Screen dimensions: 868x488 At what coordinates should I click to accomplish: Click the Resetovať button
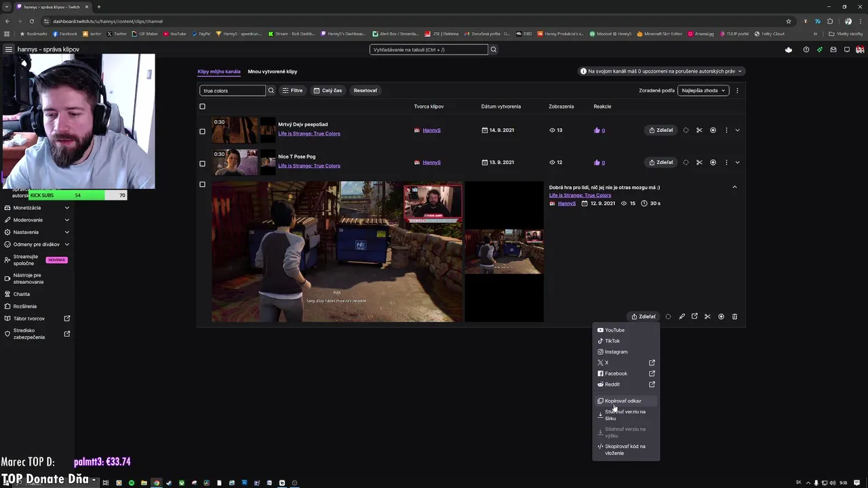tap(366, 90)
